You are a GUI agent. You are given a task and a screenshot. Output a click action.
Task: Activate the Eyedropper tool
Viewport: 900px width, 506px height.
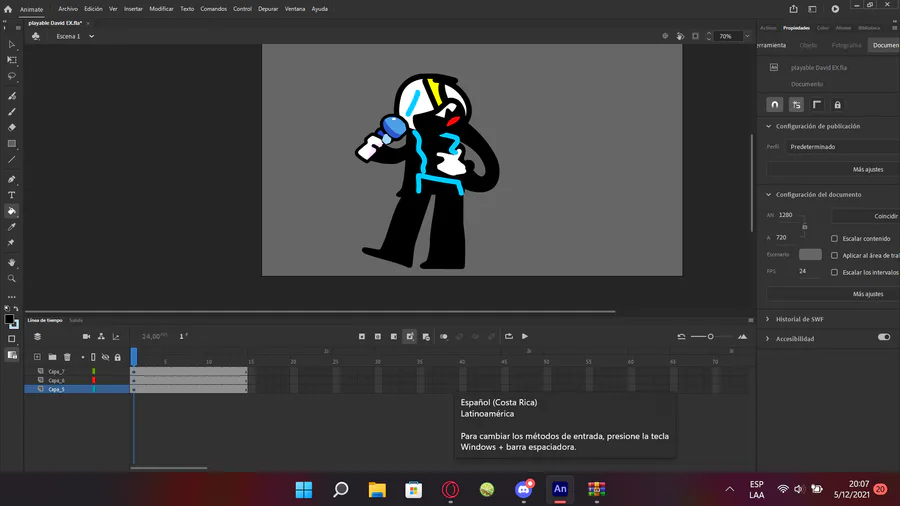(12, 227)
